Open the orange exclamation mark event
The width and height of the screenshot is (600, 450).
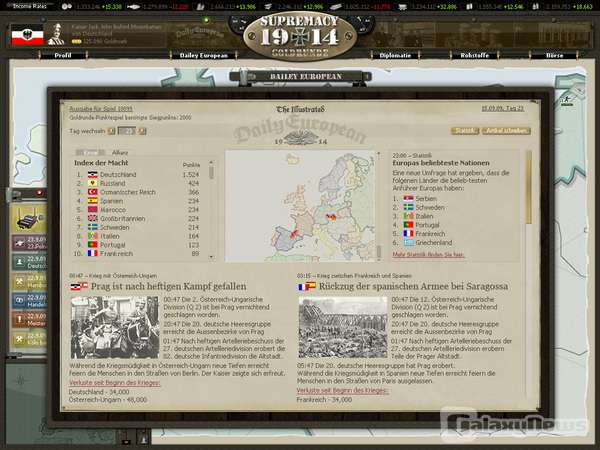(x=29, y=319)
